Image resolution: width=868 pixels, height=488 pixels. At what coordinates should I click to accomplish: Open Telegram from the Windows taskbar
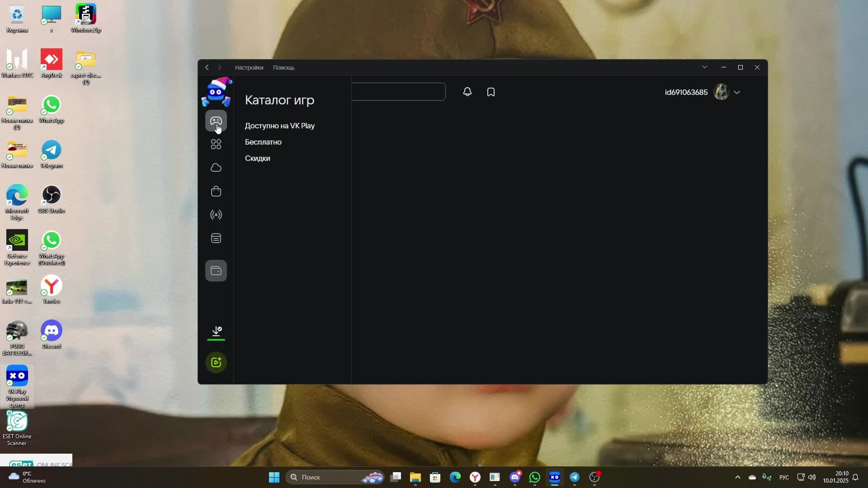coord(574,477)
